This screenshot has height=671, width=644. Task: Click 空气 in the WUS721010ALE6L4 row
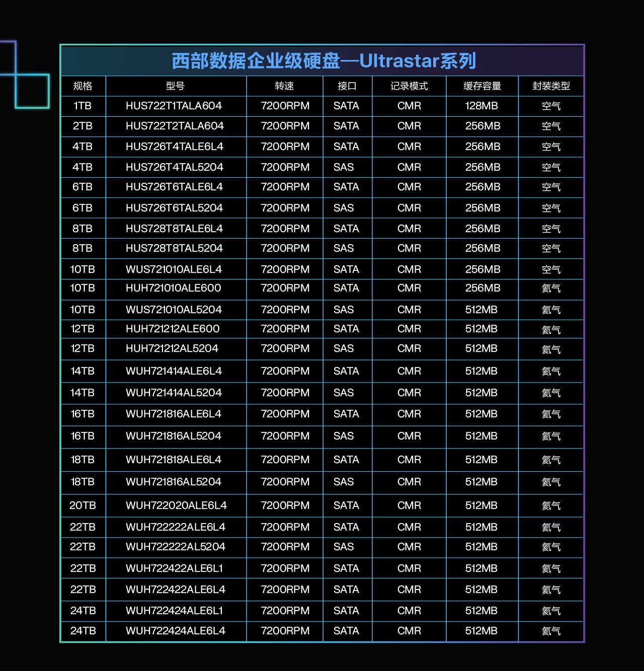point(551,270)
